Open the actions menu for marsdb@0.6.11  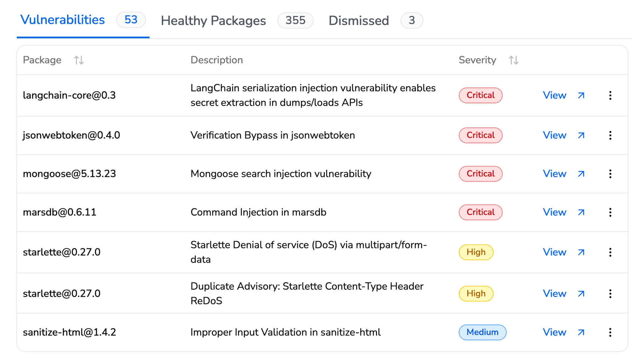point(610,212)
